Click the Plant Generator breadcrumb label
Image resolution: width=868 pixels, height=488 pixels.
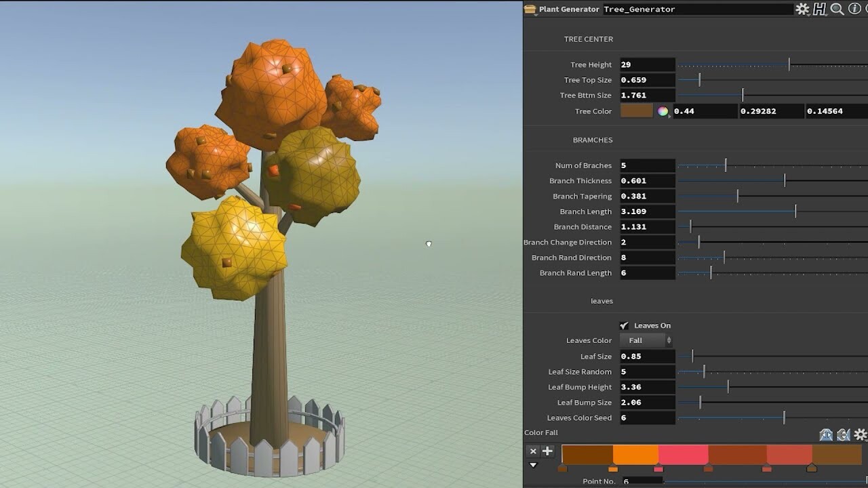pos(568,9)
